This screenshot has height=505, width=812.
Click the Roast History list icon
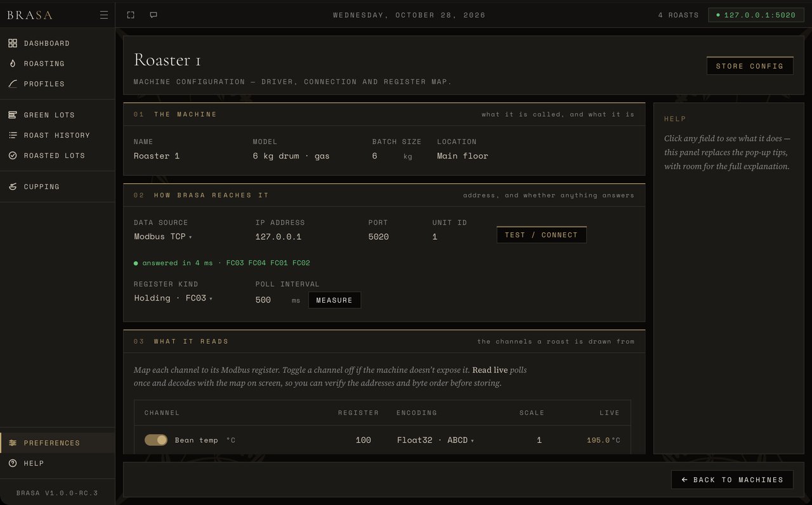(x=13, y=135)
